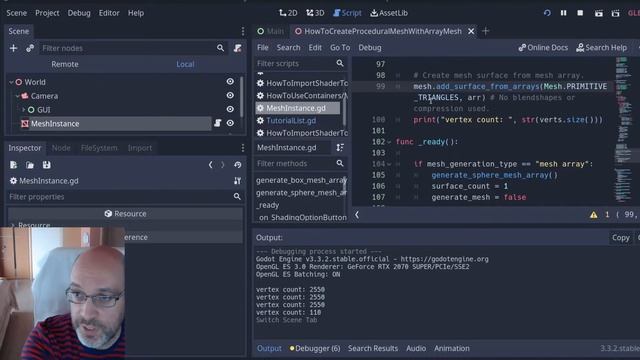
Task: Play the current scene with the clapperboard icon
Action: 598,13
